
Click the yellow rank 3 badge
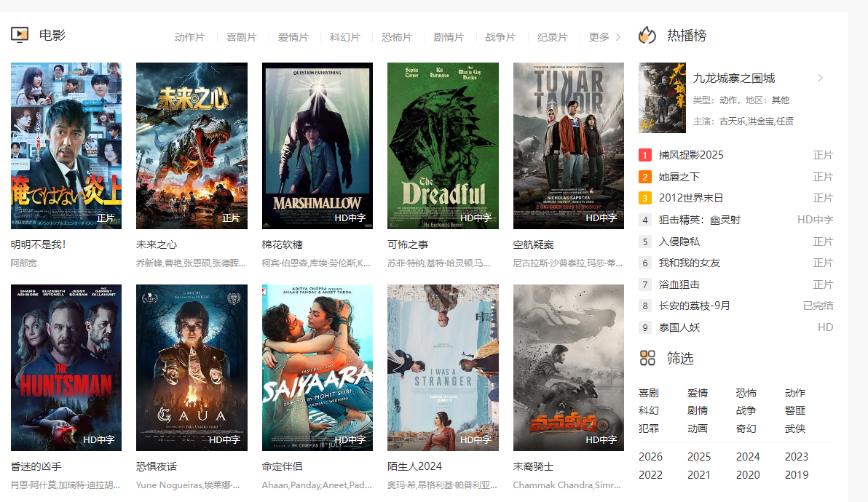click(x=644, y=198)
